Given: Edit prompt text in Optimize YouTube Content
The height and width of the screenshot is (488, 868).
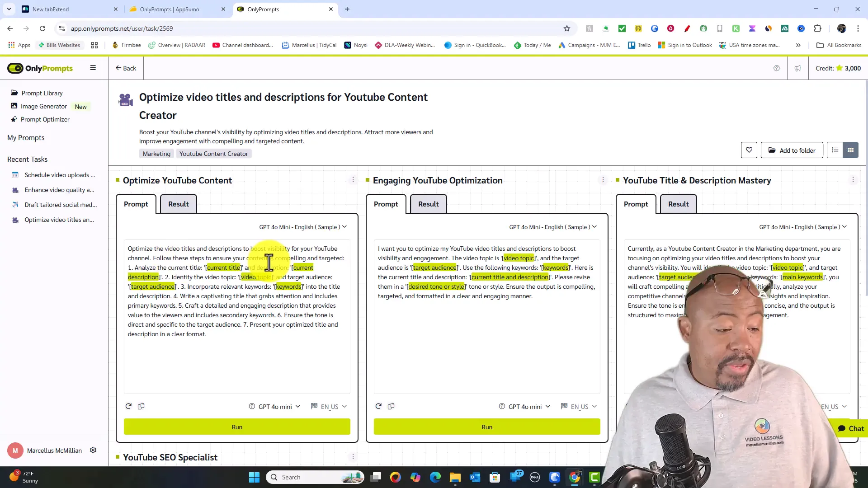Looking at the screenshot, I should pyautogui.click(x=237, y=316).
